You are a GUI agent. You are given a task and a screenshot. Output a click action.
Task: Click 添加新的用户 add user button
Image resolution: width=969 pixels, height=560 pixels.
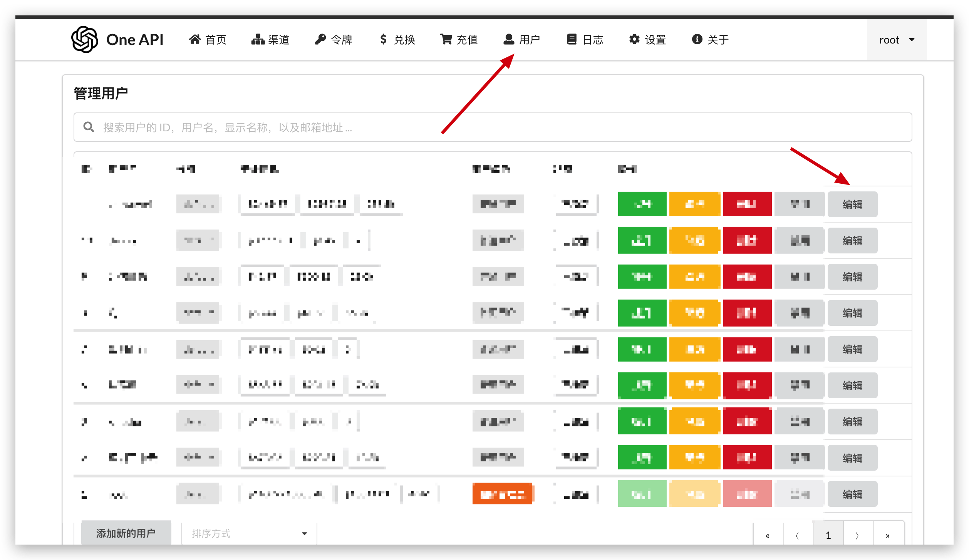click(x=126, y=533)
